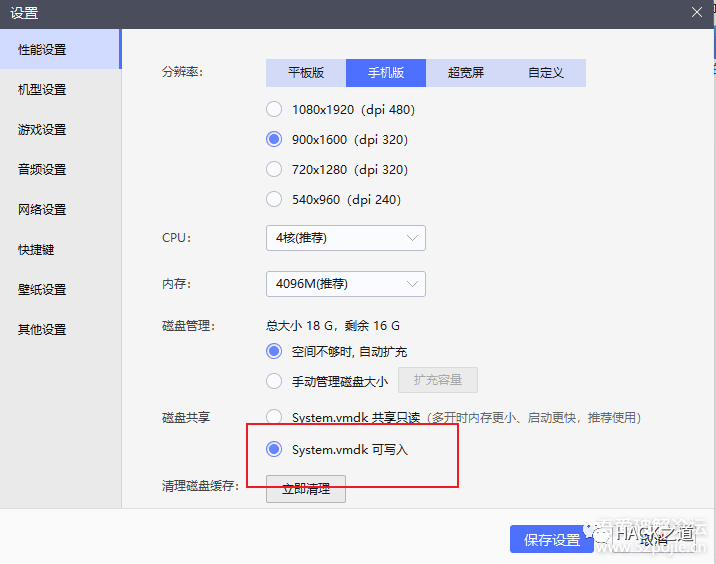Open the CPU 4核(推荐) dropdown
The image size is (716, 564).
346,238
